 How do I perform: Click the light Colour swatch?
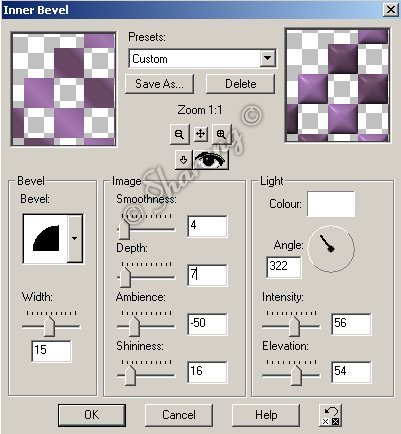click(x=331, y=204)
